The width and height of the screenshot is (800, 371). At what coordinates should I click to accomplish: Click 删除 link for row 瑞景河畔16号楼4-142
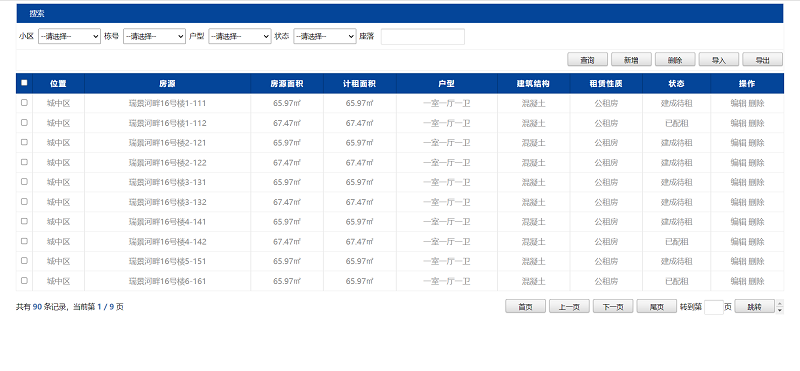756,242
